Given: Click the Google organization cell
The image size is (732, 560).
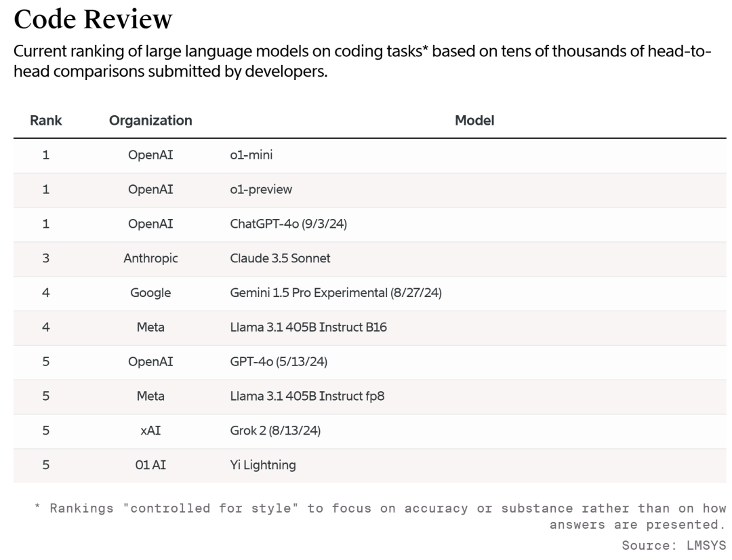Looking at the screenshot, I should pyautogui.click(x=150, y=293).
